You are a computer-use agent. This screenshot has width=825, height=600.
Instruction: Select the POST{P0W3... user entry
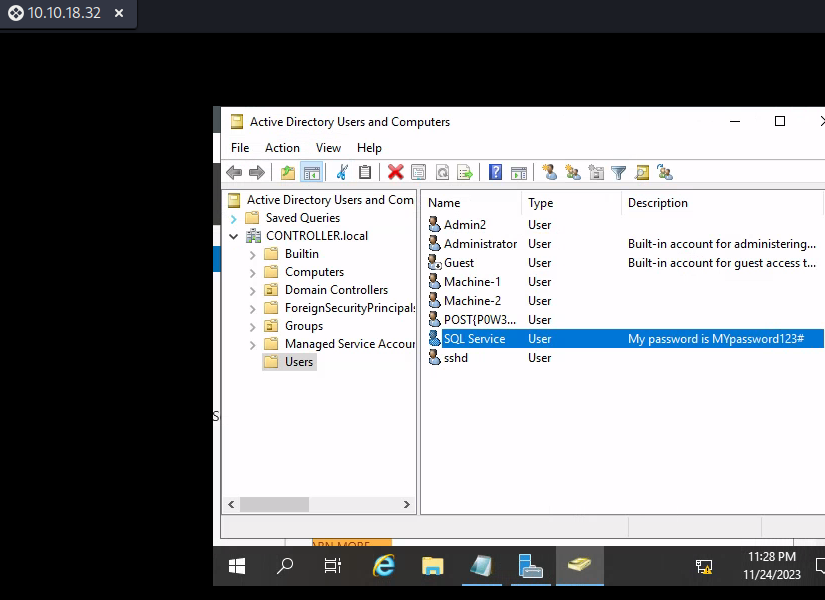tap(480, 320)
